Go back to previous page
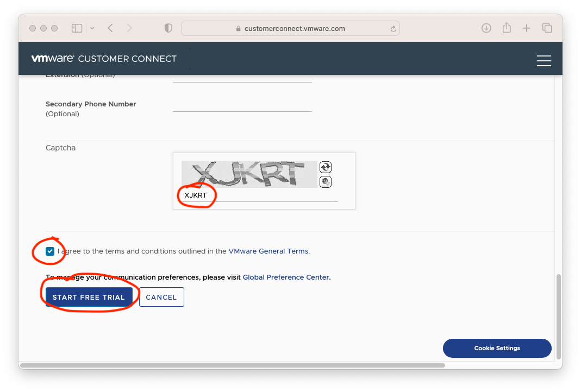The width and height of the screenshot is (581, 392). (x=110, y=28)
